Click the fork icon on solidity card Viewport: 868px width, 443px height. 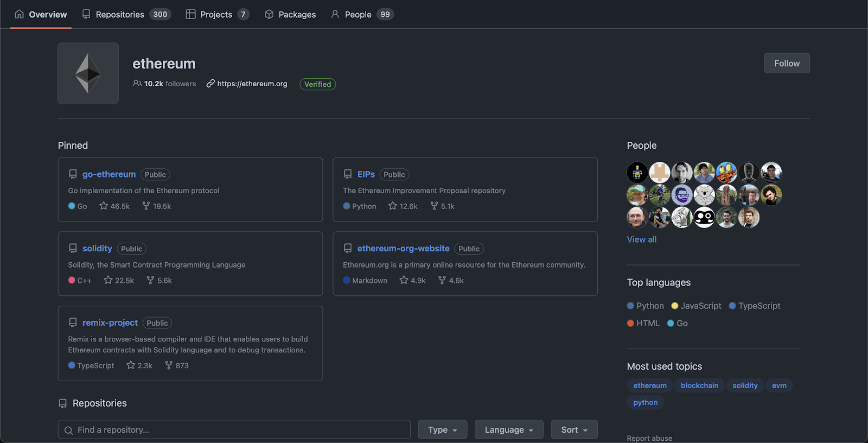point(150,280)
